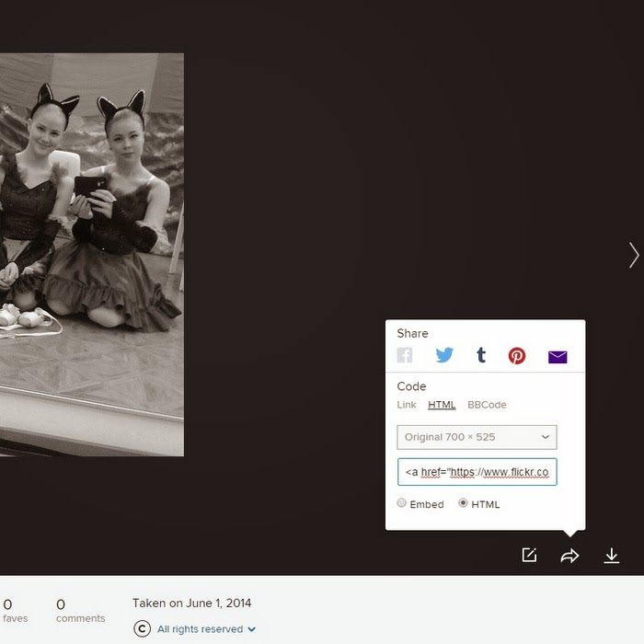Click the Taken on June 1, 2014 date
Screen dimensions: 644x644
pyautogui.click(x=191, y=603)
